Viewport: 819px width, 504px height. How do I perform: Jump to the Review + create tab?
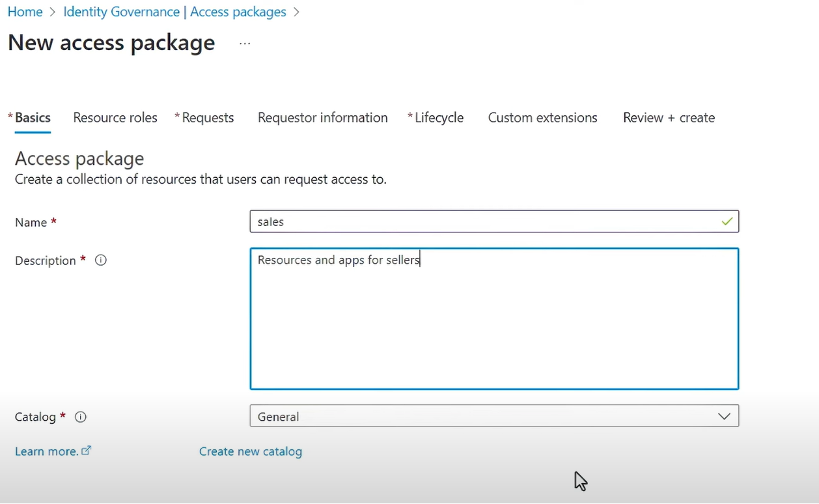click(669, 118)
